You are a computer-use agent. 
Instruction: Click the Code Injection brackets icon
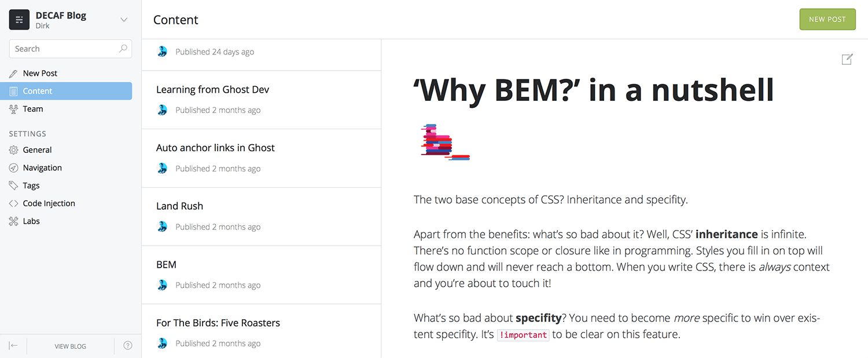[13, 203]
